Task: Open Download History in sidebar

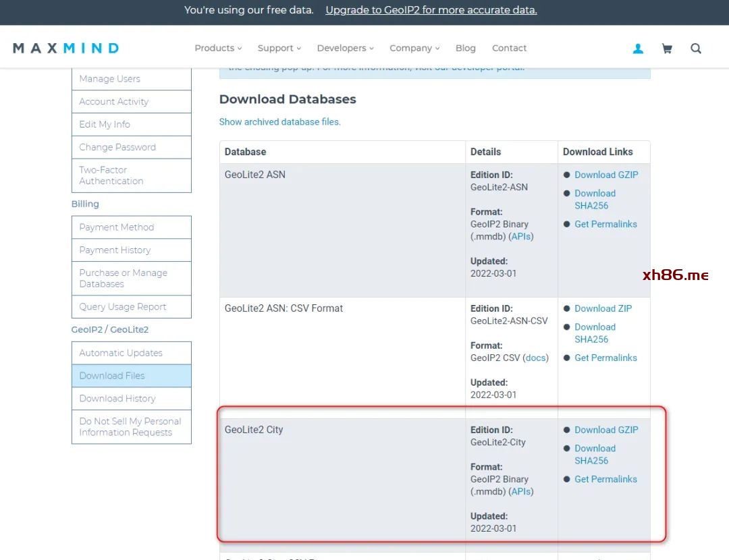Action: click(117, 399)
